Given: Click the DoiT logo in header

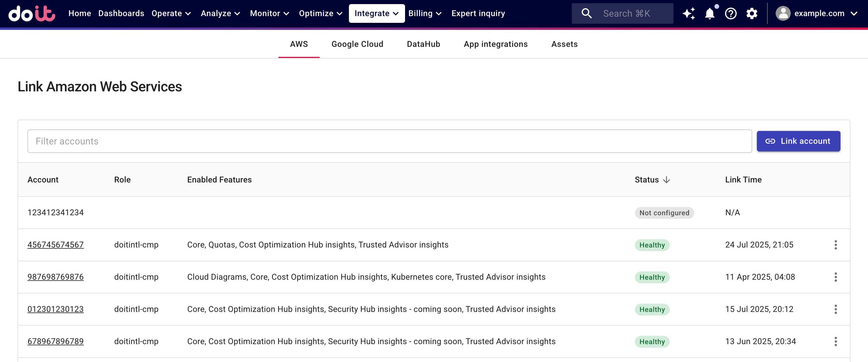Looking at the screenshot, I should (x=32, y=13).
